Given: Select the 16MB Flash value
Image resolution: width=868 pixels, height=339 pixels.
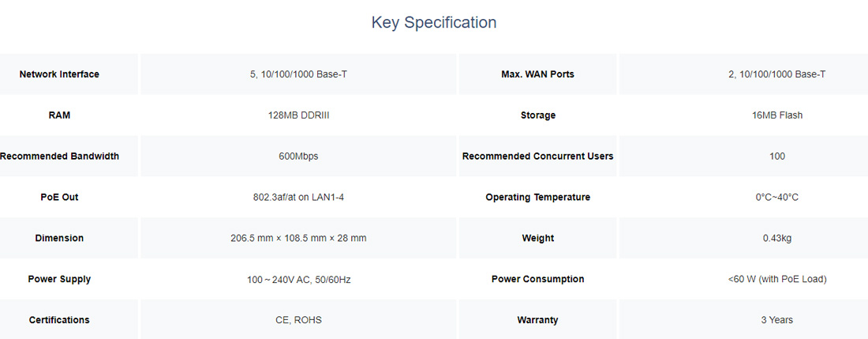Looking at the screenshot, I should (x=776, y=115).
